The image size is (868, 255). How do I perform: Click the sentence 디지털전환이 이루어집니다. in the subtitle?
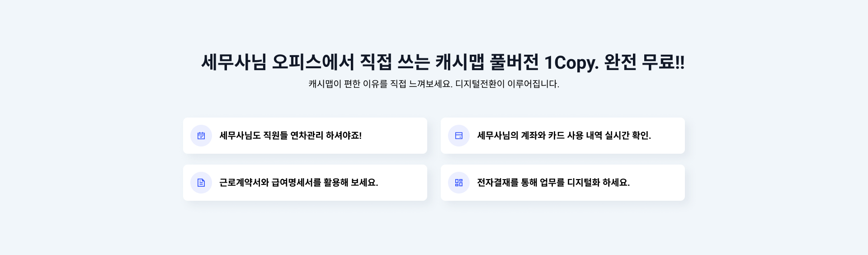pos(507,84)
